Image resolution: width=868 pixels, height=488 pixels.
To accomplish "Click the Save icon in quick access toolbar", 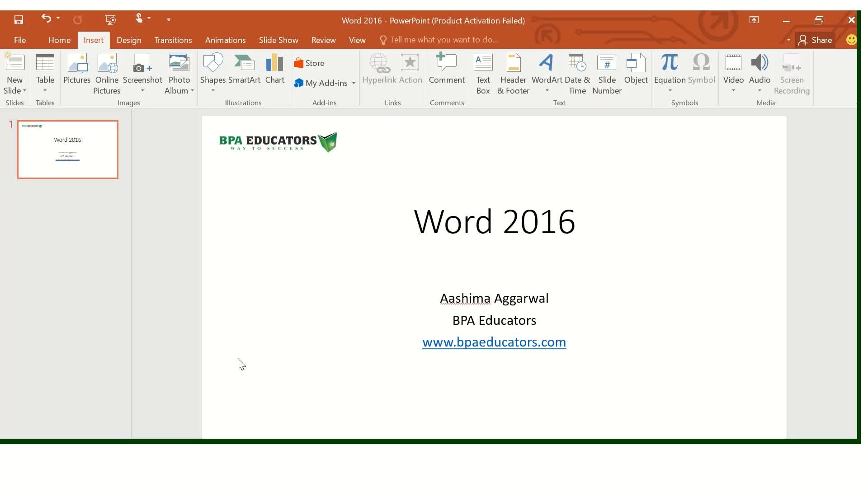I will tap(19, 20).
